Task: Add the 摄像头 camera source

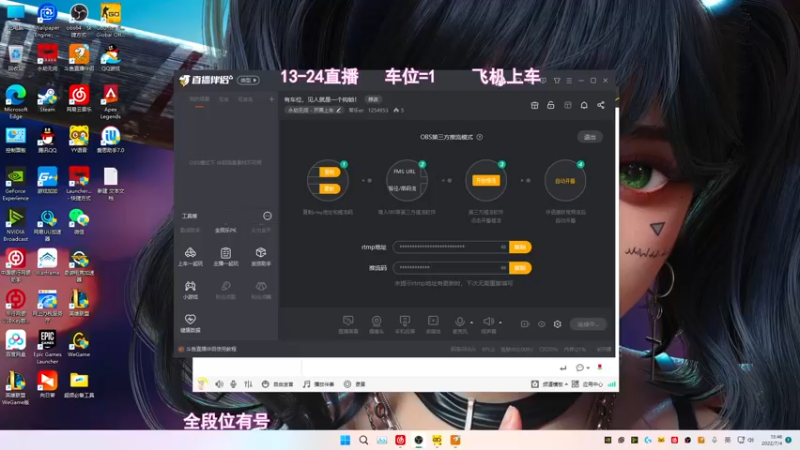Action: (376, 324)
